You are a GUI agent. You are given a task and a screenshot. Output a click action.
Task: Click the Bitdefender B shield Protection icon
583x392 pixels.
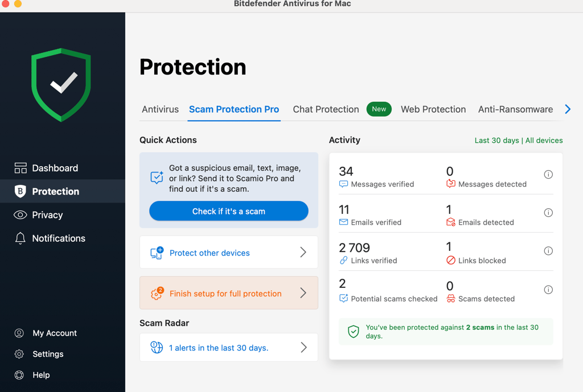coord(20,191)
